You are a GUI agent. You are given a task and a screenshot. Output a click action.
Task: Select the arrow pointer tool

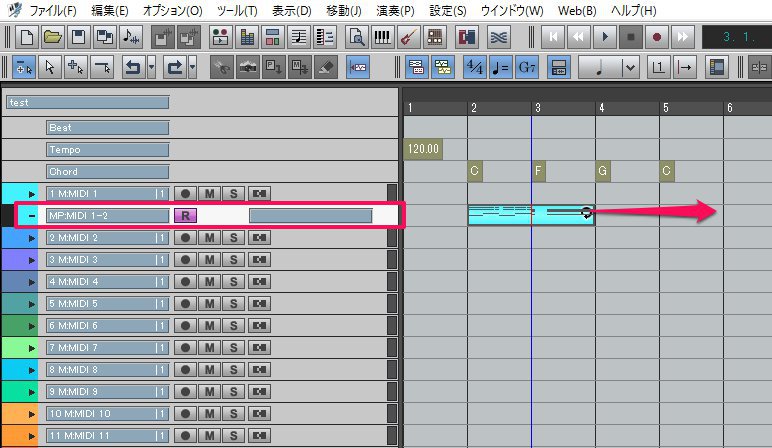[50, 67]
